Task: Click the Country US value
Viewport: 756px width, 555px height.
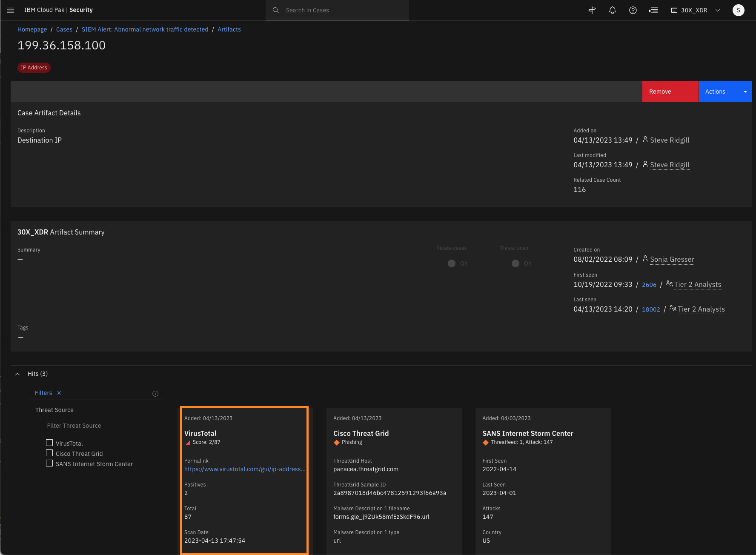Action: pos(486,541)
